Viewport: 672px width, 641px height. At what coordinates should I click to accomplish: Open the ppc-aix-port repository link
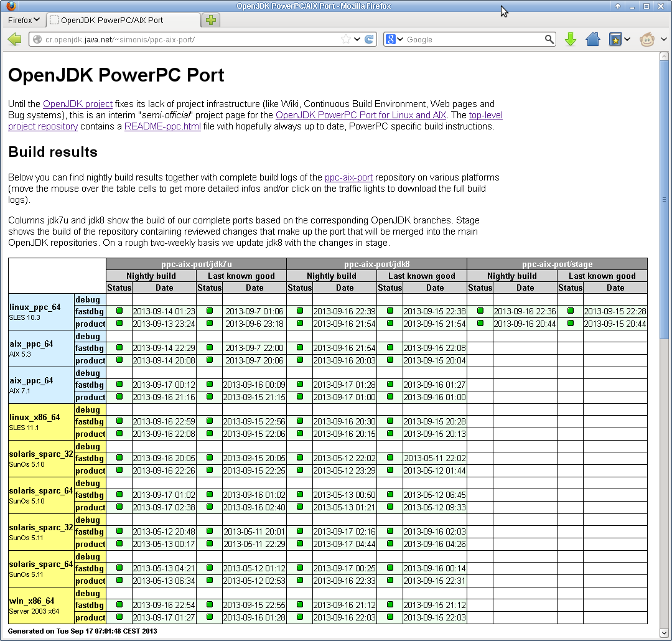tap(348, 177)
